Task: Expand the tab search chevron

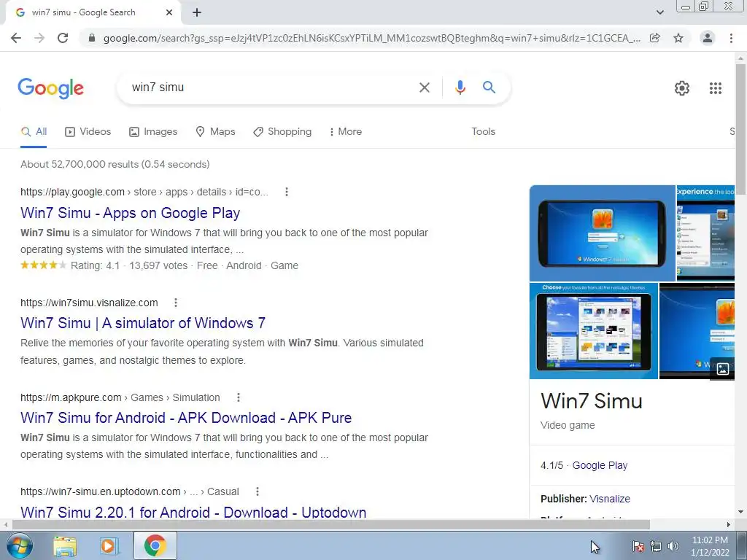Action: (659, 12)
